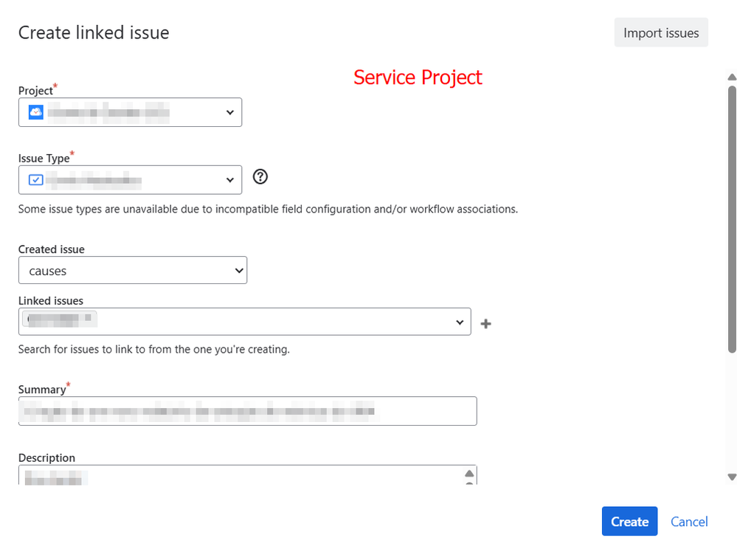Click inside the Description text area
This screenshot has width=737, height=560.
pyautogui.click(x=240, y=475)
